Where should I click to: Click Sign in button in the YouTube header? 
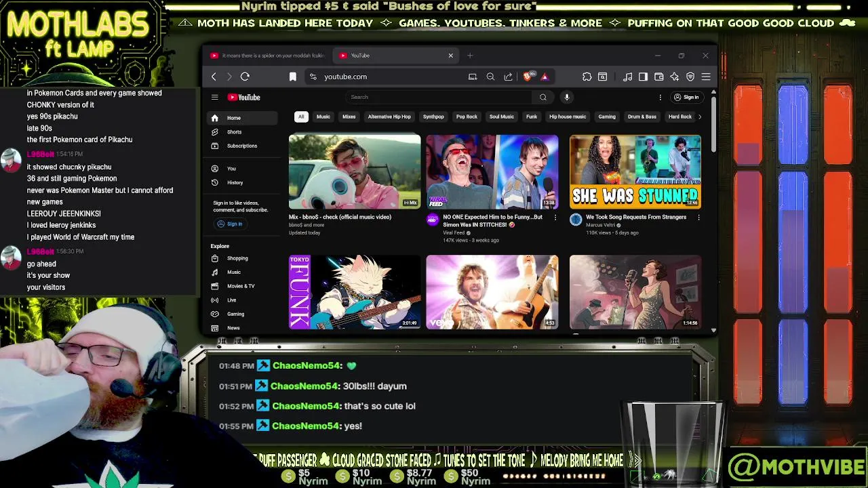[686, 97]
